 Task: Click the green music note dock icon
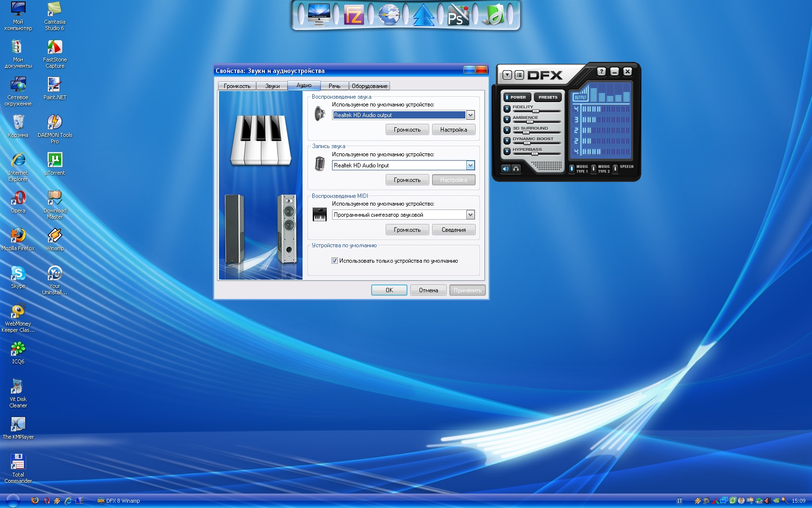click(494, 15)
